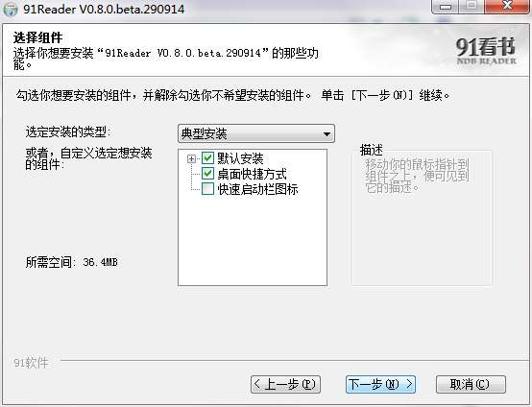
Task: Click the 描述 description box
Action: (x=423, y=217)
